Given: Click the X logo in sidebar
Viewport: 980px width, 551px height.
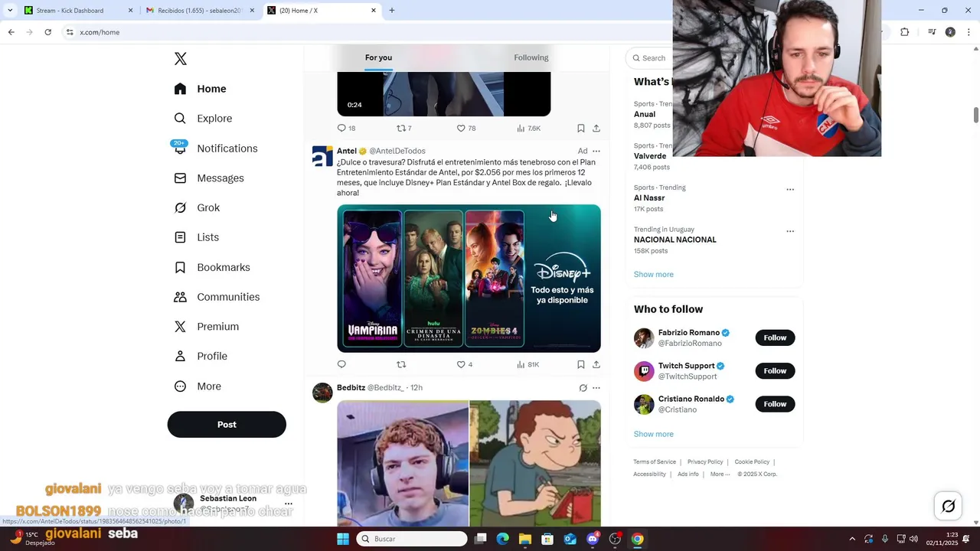Looking at the screenshot, I should (181, 59).
